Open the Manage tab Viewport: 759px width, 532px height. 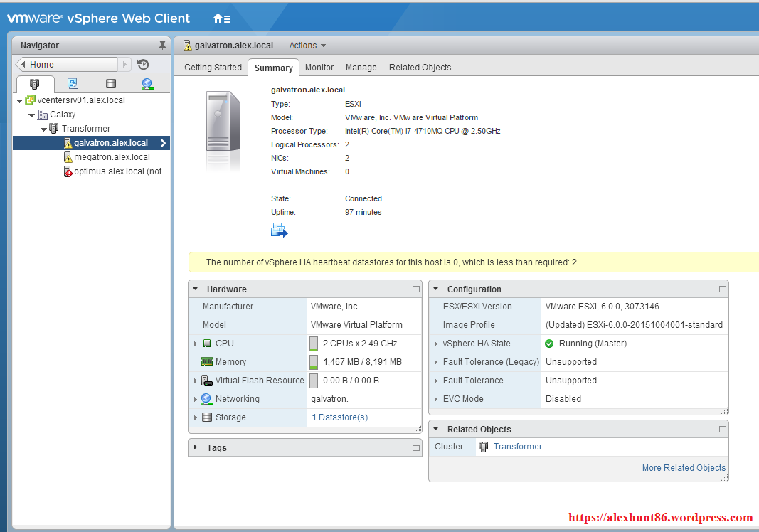coord(361,67)
